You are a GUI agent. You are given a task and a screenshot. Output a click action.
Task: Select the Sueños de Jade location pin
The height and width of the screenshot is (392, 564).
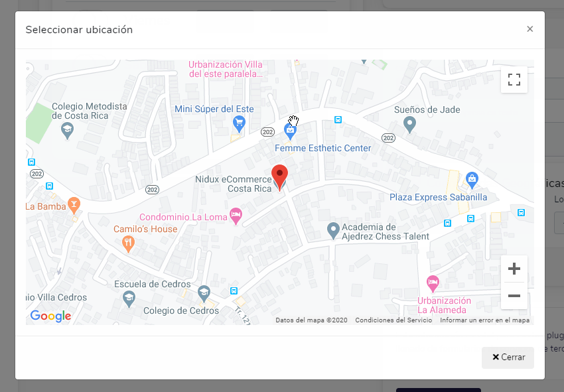click(409, 125)
